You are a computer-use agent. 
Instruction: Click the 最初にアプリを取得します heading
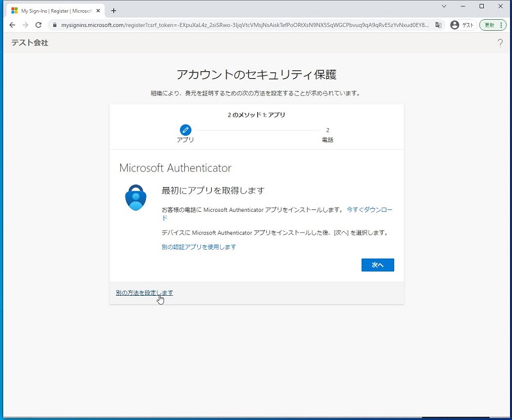point(213,190)
